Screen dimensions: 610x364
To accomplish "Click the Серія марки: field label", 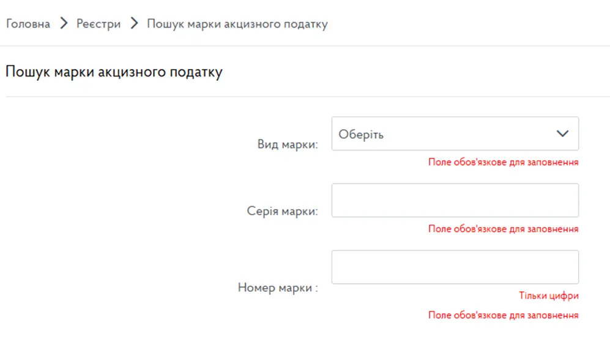I will click(x=282, y=212).
